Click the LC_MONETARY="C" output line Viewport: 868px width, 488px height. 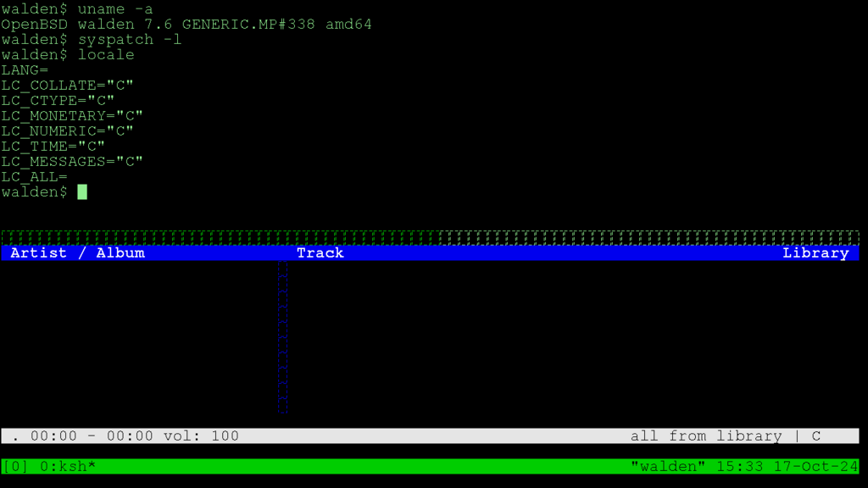(x=72, y=116)
